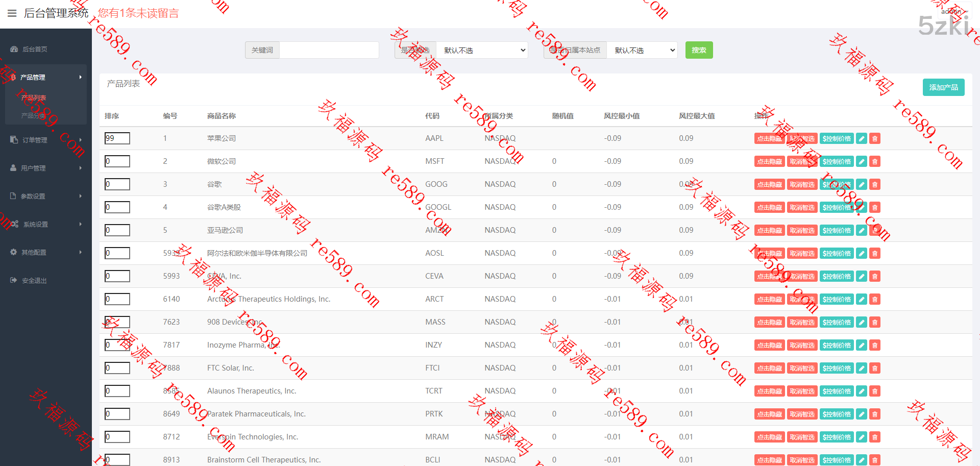Screen dimensions: 980x466
Task: Toggle 点击隐藏 for the 苹果公司 row
Action: pyautogui.click(x=769, y=139)
